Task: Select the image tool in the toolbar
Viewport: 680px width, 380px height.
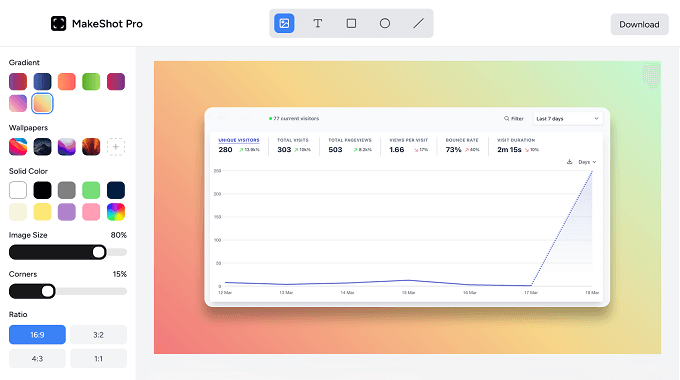Action: click(284, 23)
